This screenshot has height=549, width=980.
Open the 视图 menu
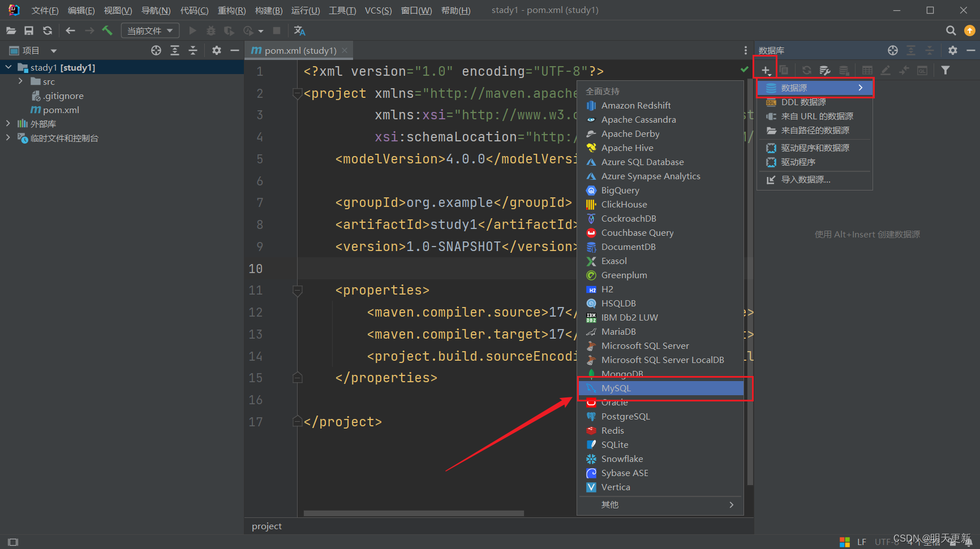(x=118, y=10)
